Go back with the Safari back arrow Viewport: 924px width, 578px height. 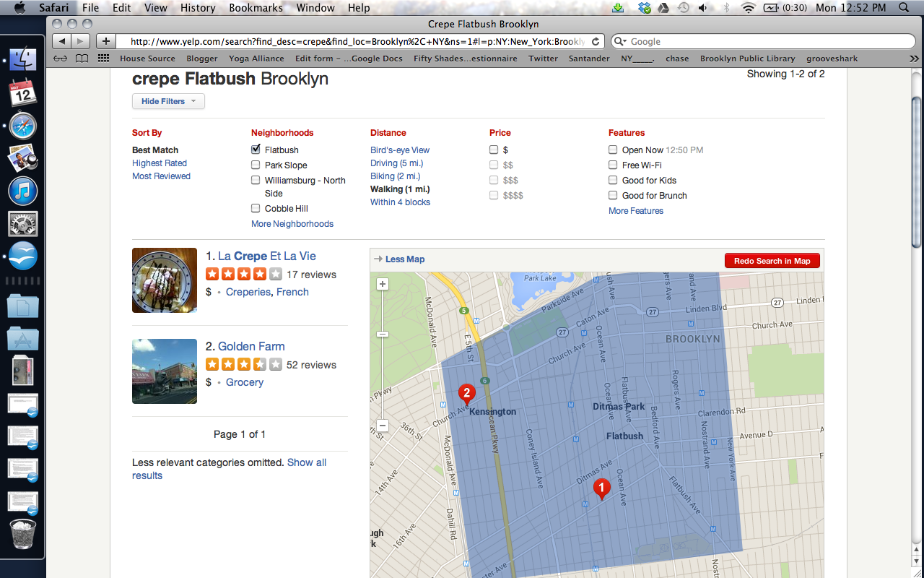(63, 41)
